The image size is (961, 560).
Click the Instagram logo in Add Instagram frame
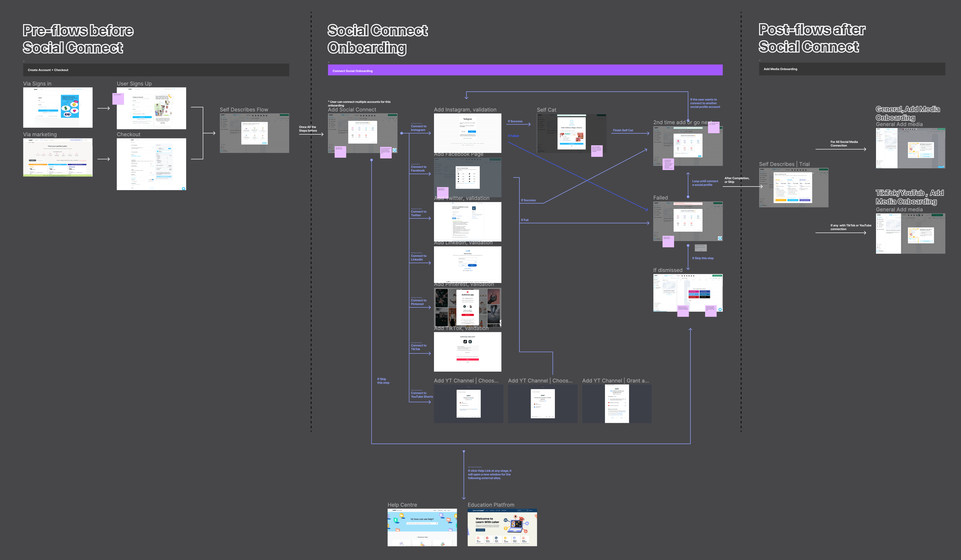click(x=468, y=119)
